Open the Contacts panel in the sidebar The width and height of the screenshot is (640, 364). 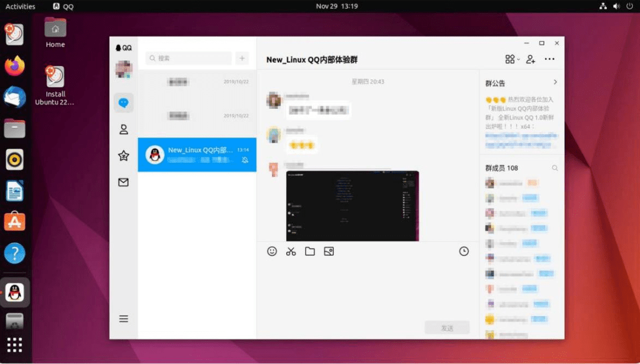click(123, 129)
